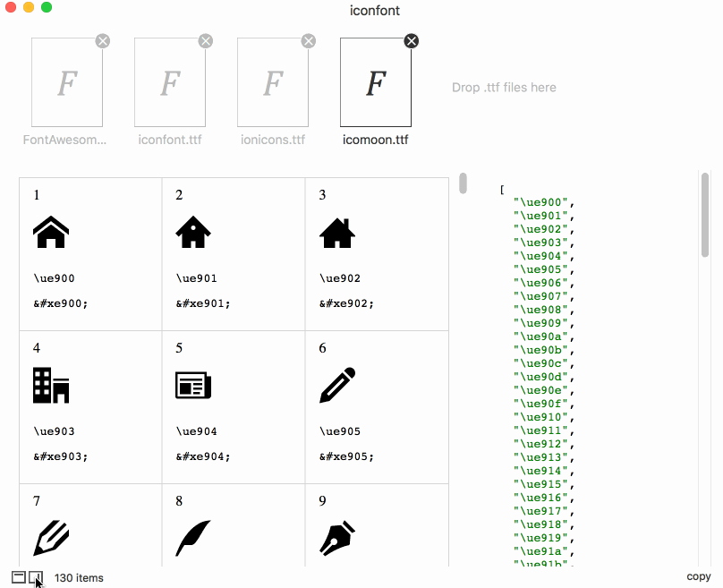Click "\ue91a" in the code list
Viewport: 723px width, 588px height.
[540, 551]
